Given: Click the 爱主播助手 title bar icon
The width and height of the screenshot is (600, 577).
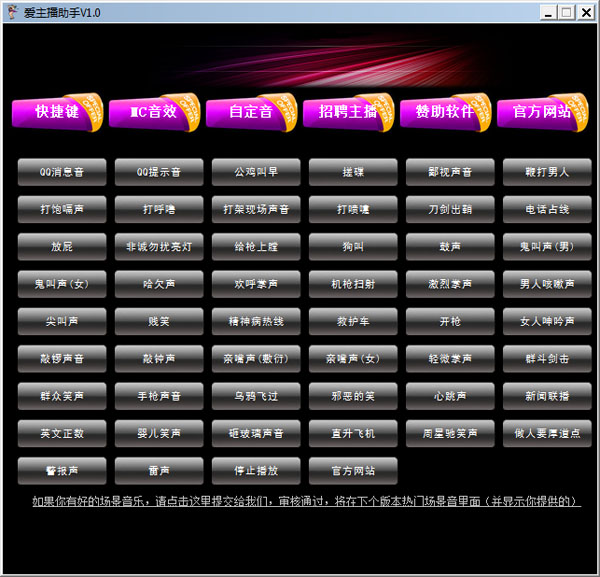Looking at the screenshot, I should [13, 12].
